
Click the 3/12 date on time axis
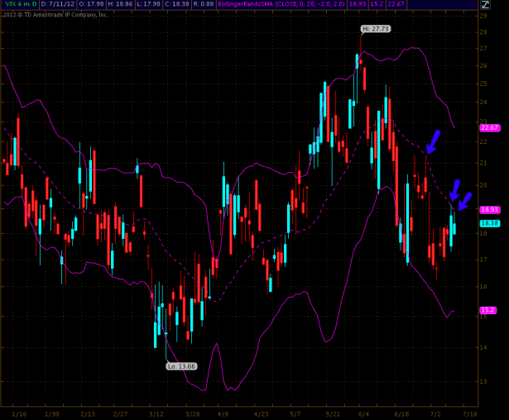tap(156, 413)
